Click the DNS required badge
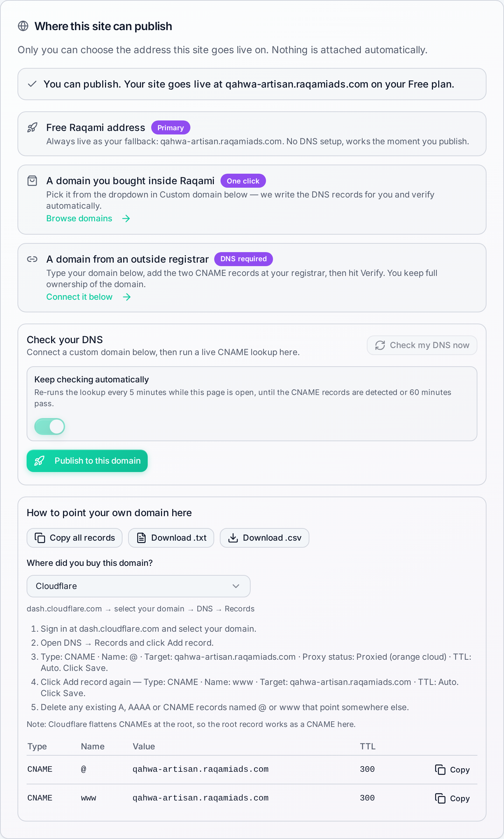The width and height of the screenshot is (504, 839). pos(244,259)
